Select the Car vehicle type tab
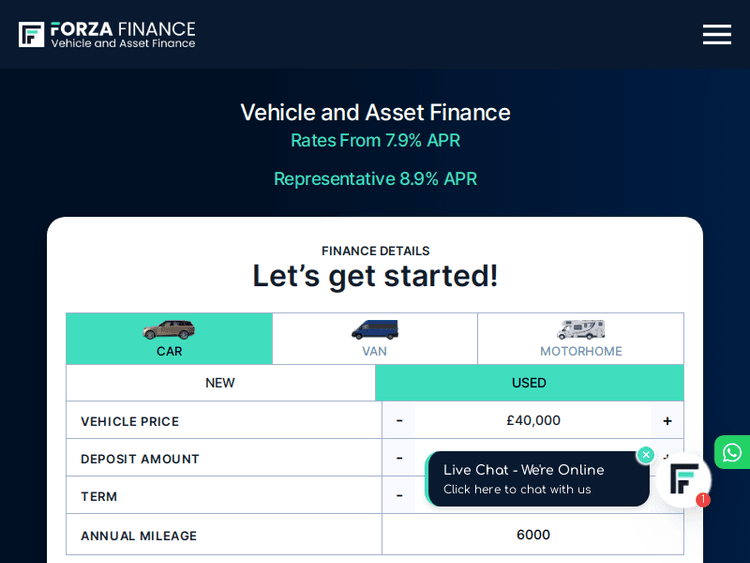Image resolution: width=750 pixels, height=563 pixels. (169, 339)
